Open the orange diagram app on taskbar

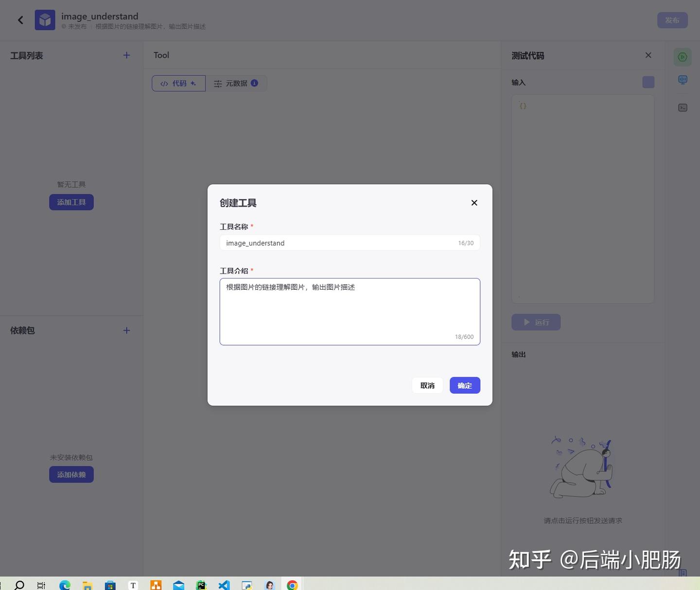156,585
